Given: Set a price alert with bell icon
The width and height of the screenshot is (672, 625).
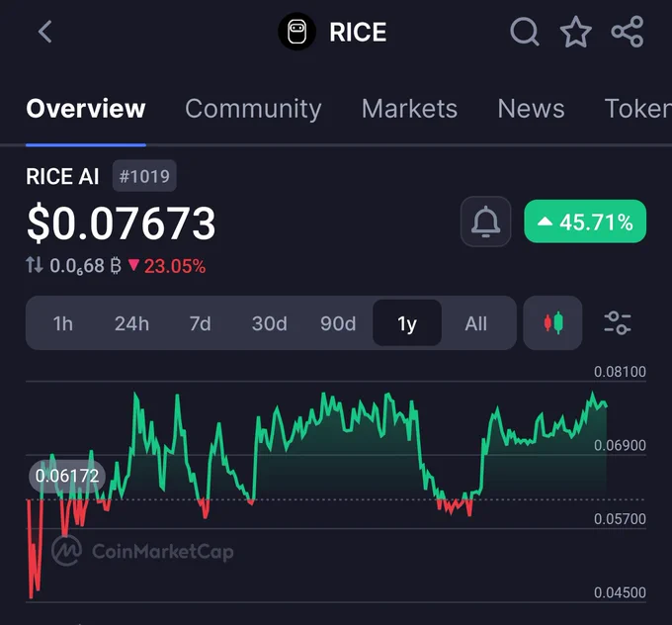Looking at the screenshot, I should 485,222.
